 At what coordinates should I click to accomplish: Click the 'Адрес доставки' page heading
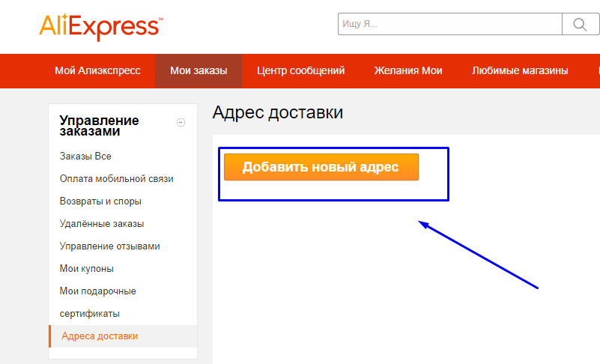[x=278, y=112]
